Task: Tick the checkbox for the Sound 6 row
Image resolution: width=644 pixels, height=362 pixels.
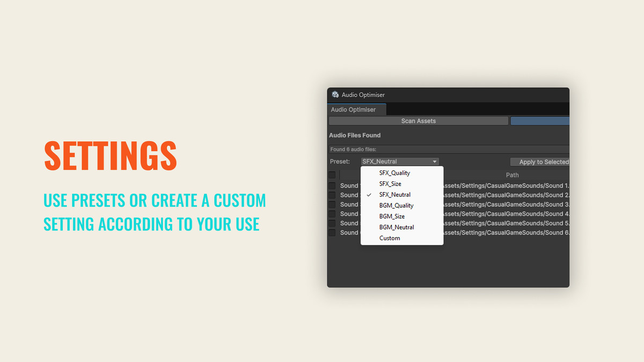Action: click(x=332, y=233)
